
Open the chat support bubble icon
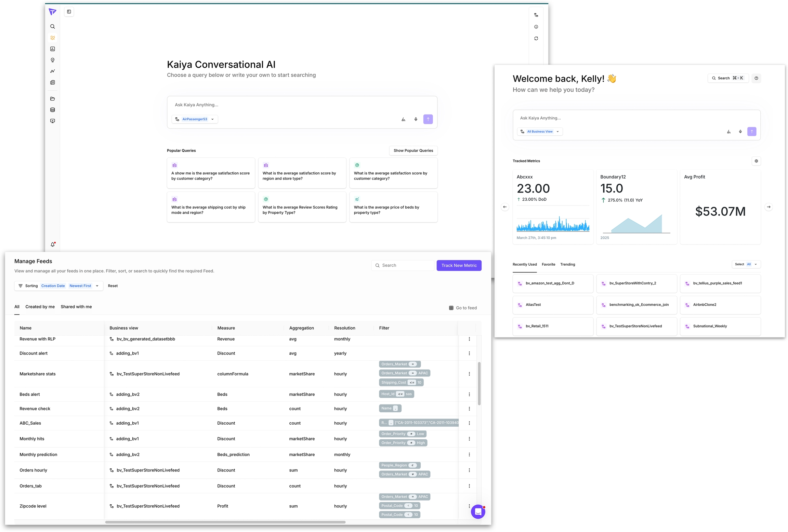tap(478, 511)
